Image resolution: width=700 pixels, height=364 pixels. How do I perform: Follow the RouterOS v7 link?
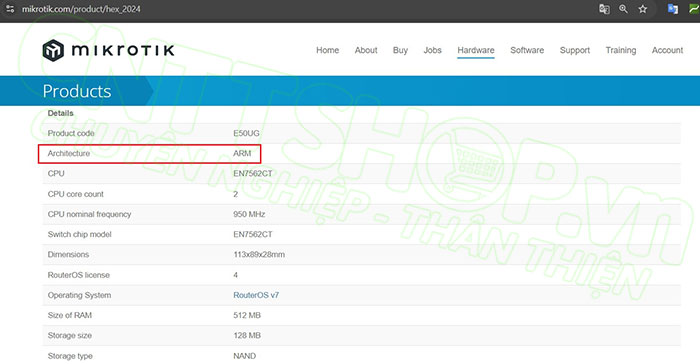[x=256, y=295]
